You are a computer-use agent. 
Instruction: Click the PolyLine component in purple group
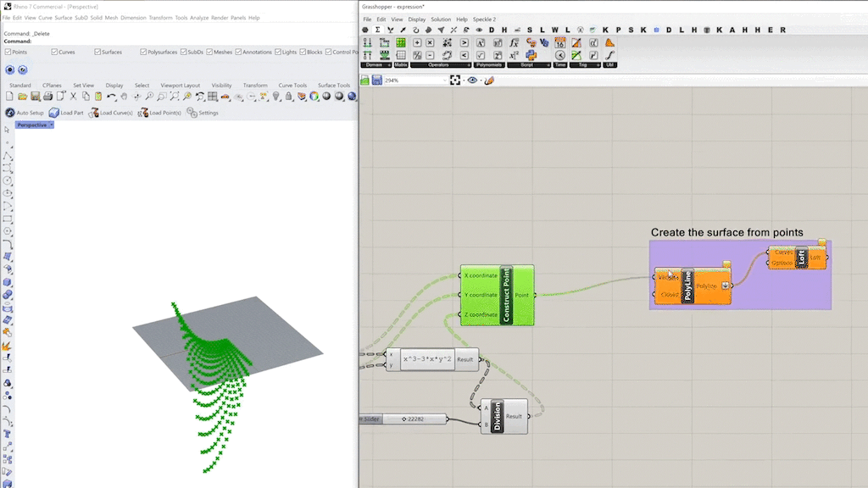[693, 286]
